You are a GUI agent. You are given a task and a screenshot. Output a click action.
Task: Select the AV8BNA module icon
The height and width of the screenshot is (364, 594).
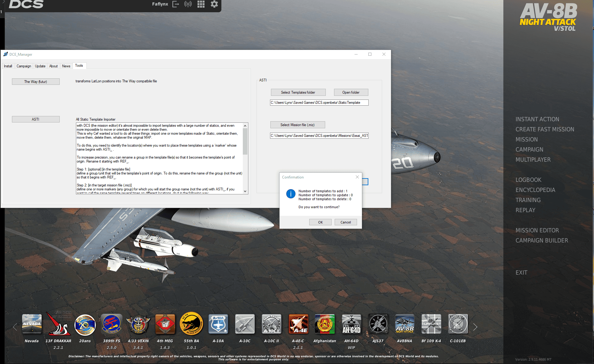(x=405, y=324)
